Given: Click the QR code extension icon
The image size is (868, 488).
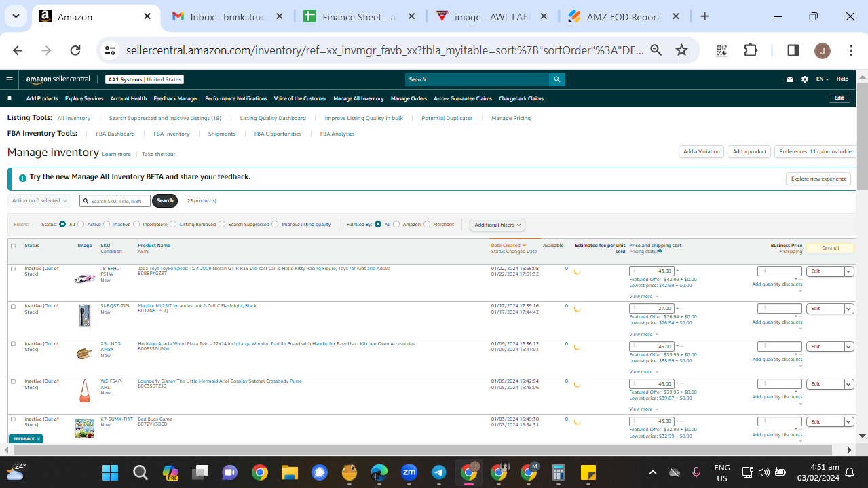Looking at the screenshot, I should click(x=721, y=50).
